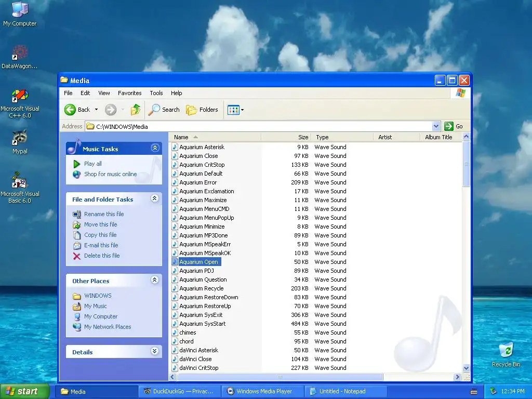532x399 pixels.
Task: Select Aquarium MP3Done file
Action: pyautogui.click(x=203, y=235)
